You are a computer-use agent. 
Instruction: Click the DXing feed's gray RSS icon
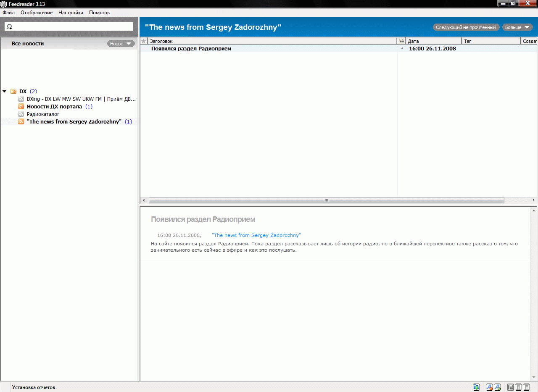pyautogui.click(x=21, y=99)
